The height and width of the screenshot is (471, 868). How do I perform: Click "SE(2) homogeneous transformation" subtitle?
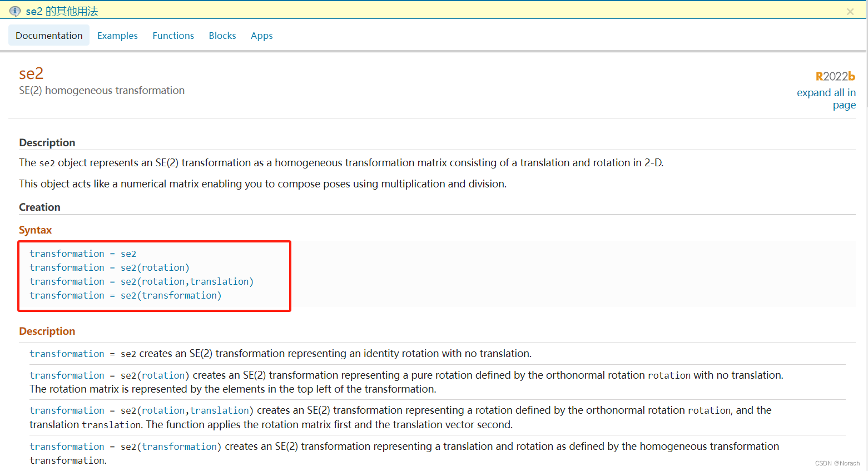click(102, 91)
